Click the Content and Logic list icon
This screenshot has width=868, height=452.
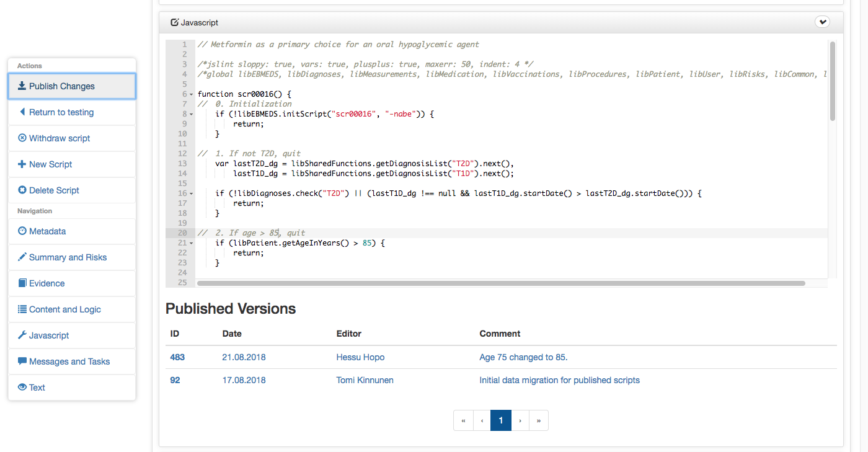22,309
